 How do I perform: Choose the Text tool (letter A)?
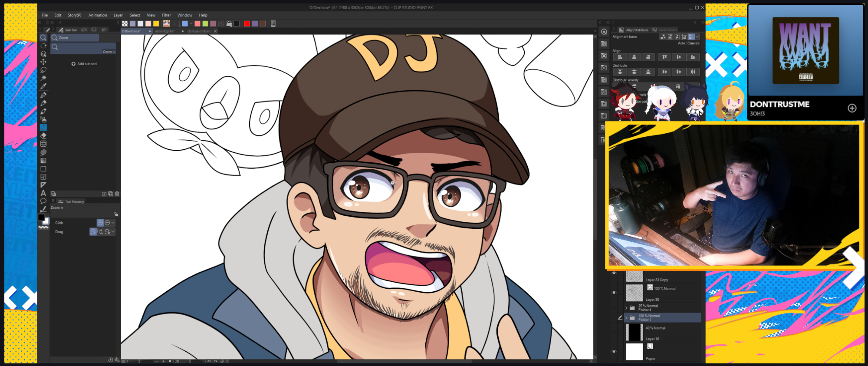point(43,193)
